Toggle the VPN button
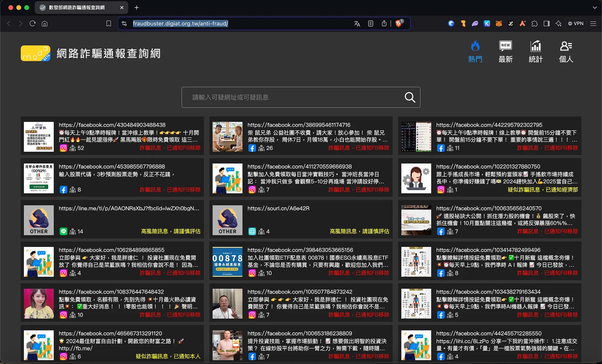This screenshot has height=364, width=602. [576, 23]
